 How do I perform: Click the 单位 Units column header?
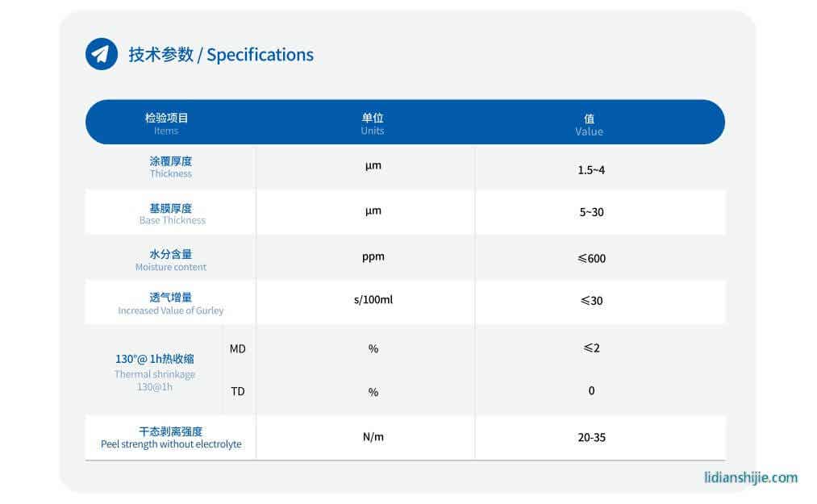(372, 122)
